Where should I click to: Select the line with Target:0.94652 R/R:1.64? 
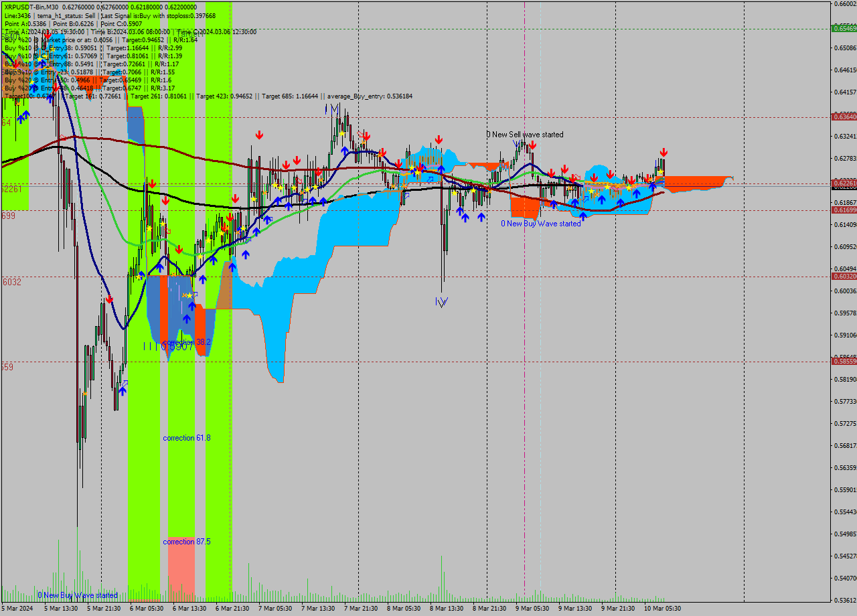(x=101, y=40)
